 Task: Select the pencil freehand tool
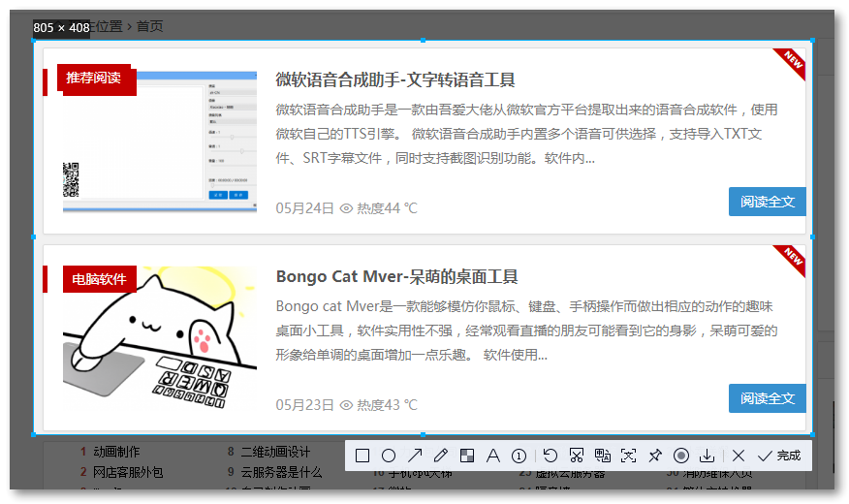(441, 456)
